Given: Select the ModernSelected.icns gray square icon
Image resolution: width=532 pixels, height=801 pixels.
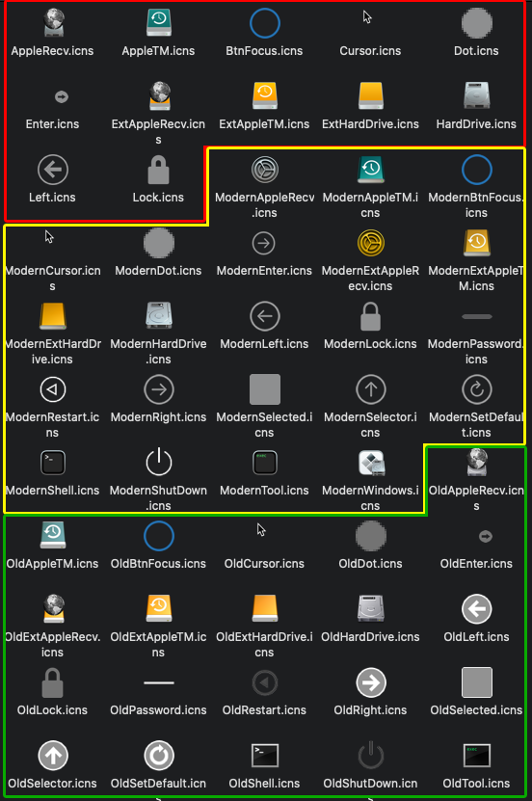Looking at the screenshot, I should pos(264,389).
